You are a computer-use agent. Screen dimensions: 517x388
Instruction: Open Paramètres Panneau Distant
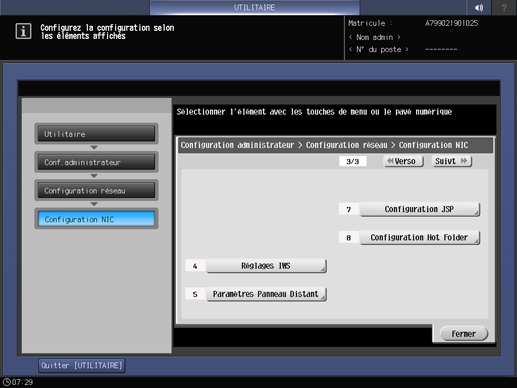pos(266,294)
